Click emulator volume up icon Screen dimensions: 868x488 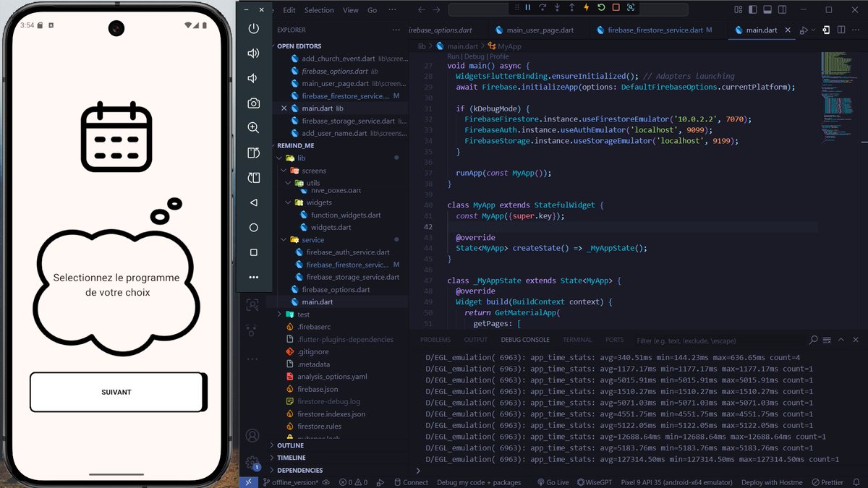coord(253,53)
